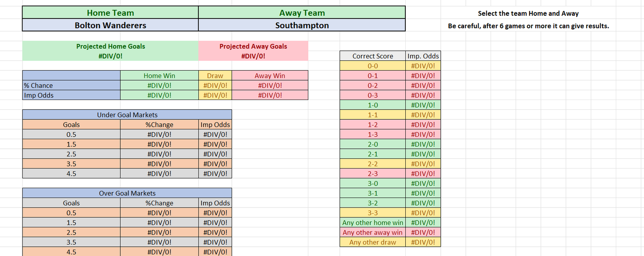This screenshot has width=644, height=256.
Task: Select the Correct Score header cell
Action: point(373,56)
